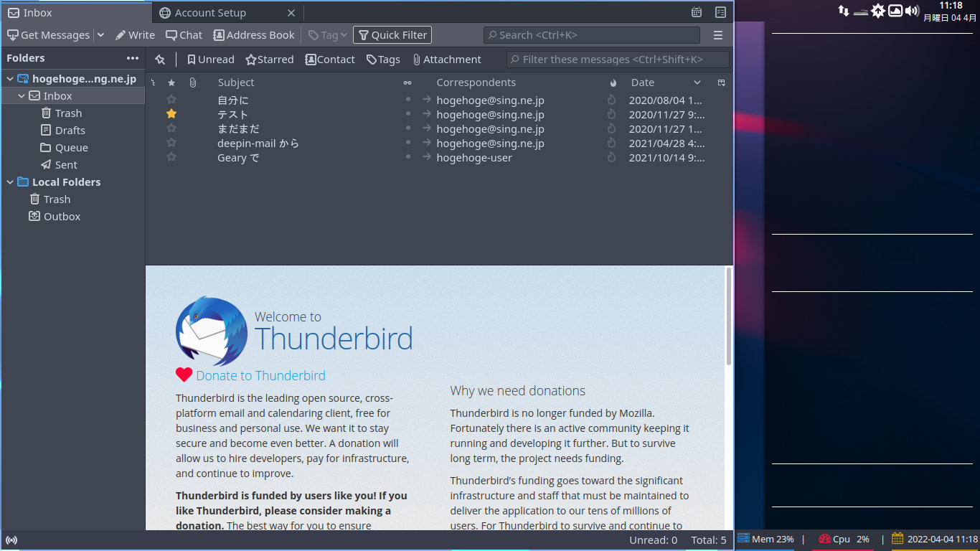Toggle Attachment filter
Viewport: 980px width, 551px height.
447,60
